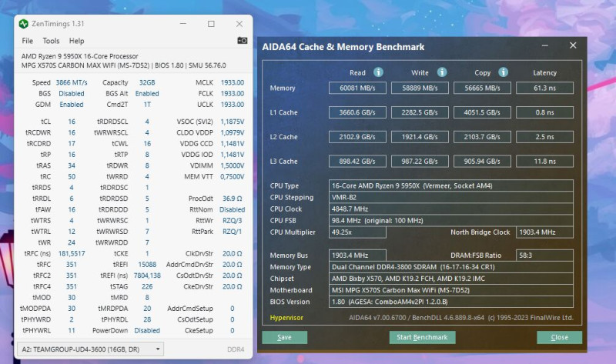Click the ProcOdt value 36.9 Ω

click(233, 199)
